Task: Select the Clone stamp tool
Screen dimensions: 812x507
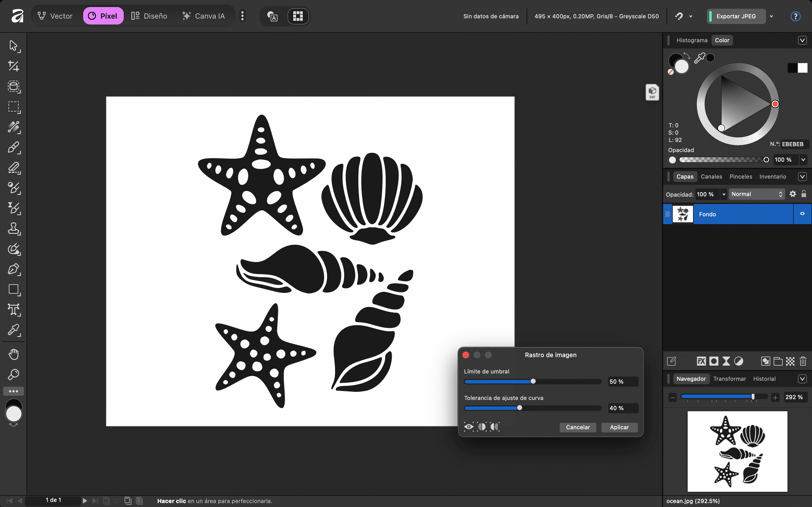Action: point(14,229)
